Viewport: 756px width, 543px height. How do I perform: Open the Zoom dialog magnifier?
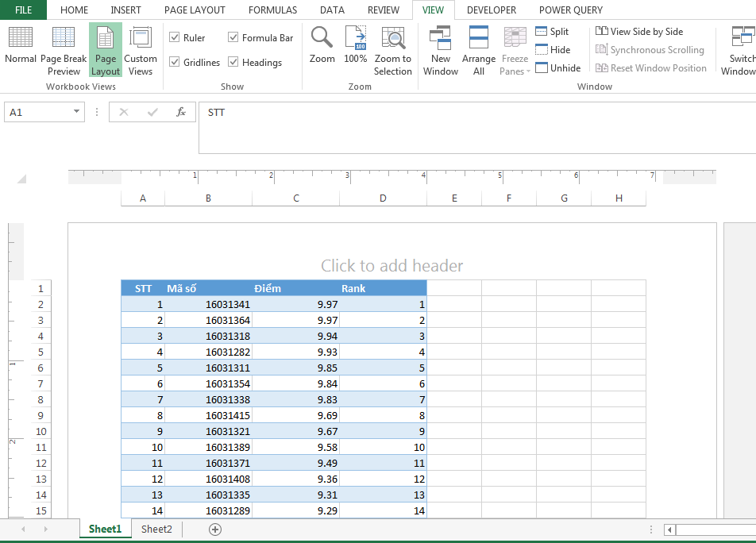(322, 44)
